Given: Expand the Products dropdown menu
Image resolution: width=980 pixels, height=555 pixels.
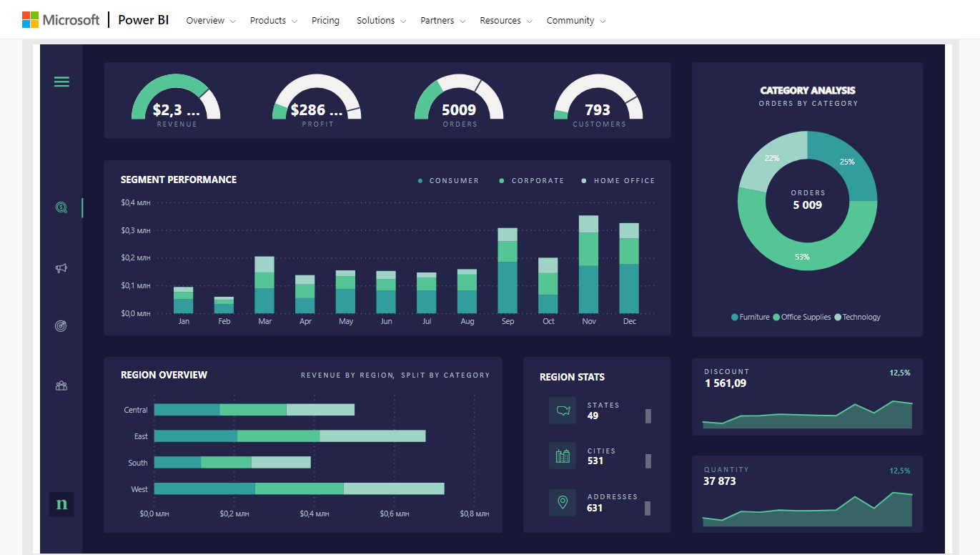Looking at the screenshot, I should (x=273, y=21).
